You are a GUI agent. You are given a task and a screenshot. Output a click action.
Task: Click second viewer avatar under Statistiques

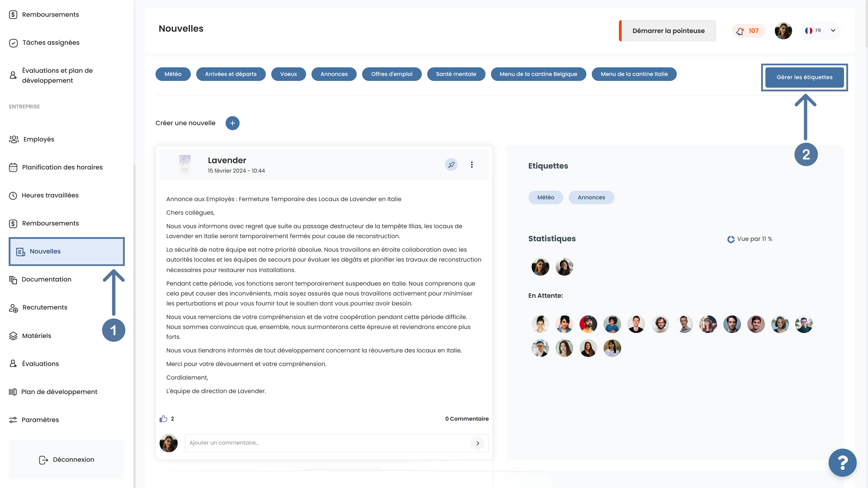[564, 267]
